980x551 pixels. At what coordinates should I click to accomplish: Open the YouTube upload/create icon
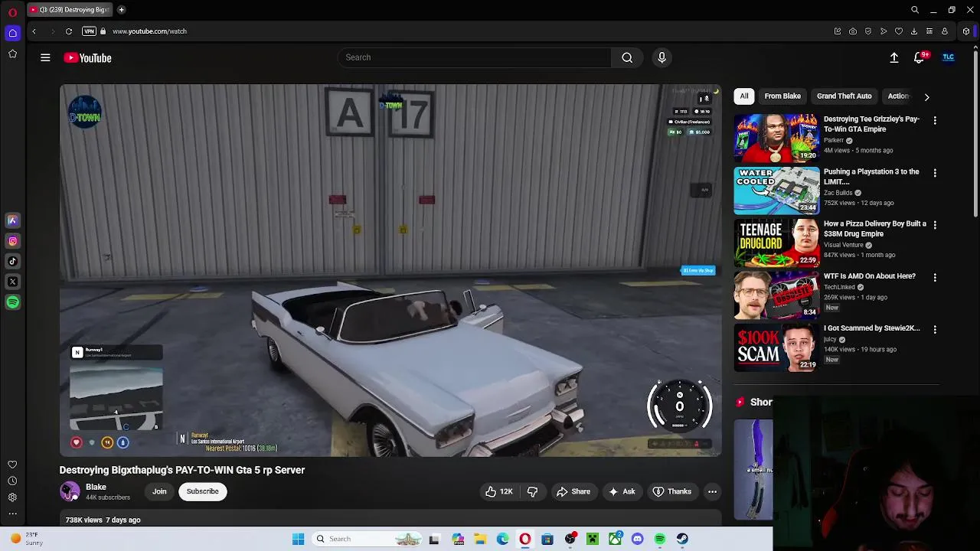(893, 57)
